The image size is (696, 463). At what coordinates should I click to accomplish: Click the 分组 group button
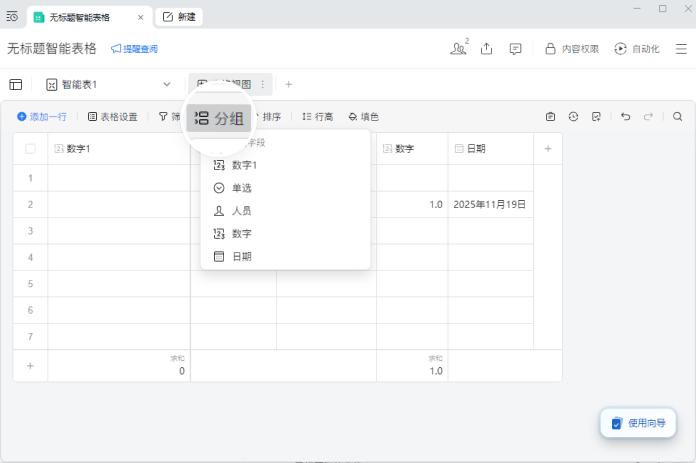coord(219,118)
